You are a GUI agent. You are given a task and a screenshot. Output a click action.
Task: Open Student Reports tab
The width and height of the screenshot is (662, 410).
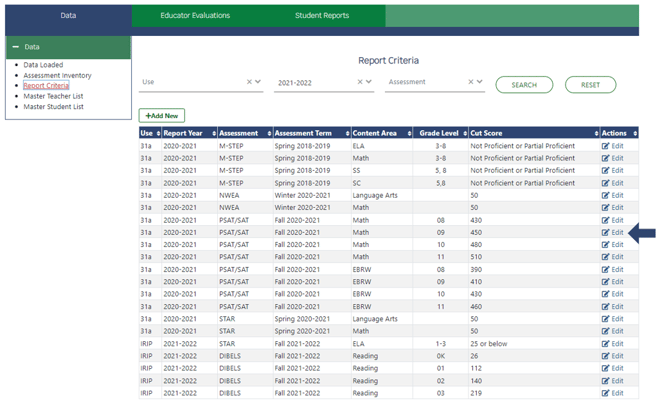click(x=322, y=16)
